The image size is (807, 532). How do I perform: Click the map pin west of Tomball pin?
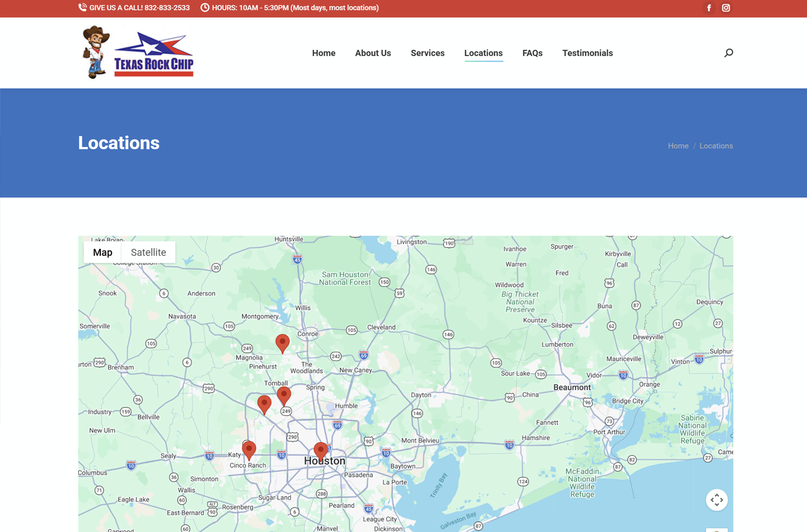[x=264, y=403]
